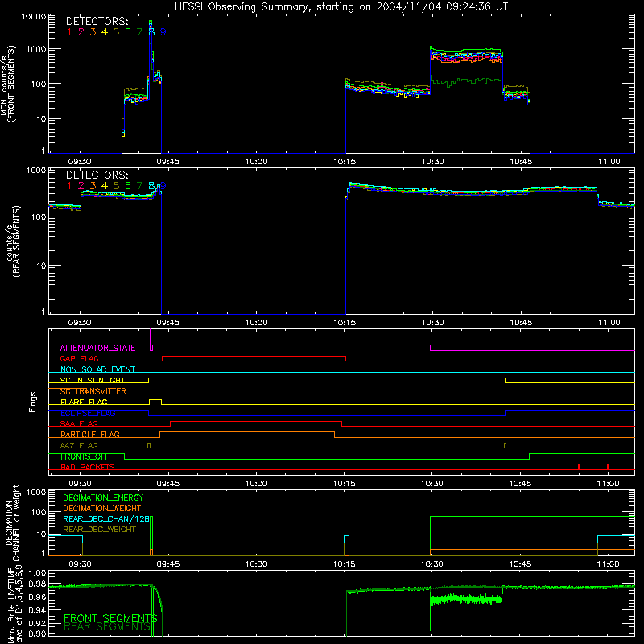Click the 10:30 tick label under rear segments plot
The height and width of the screenshot is (644, 644).
432,323
